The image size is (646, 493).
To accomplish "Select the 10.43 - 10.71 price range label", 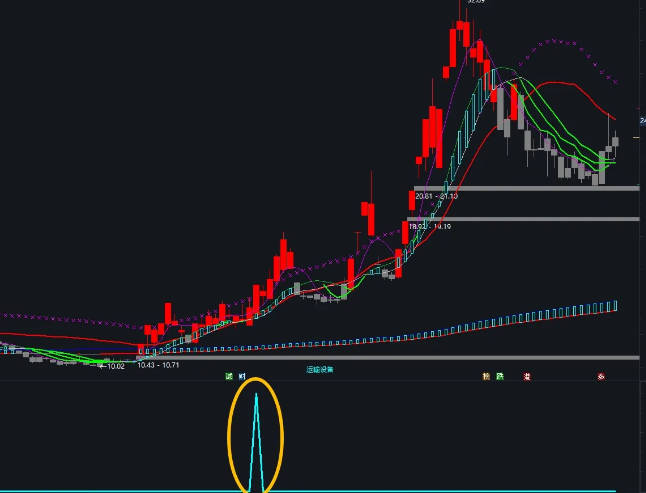I will (x=159, y=365).
